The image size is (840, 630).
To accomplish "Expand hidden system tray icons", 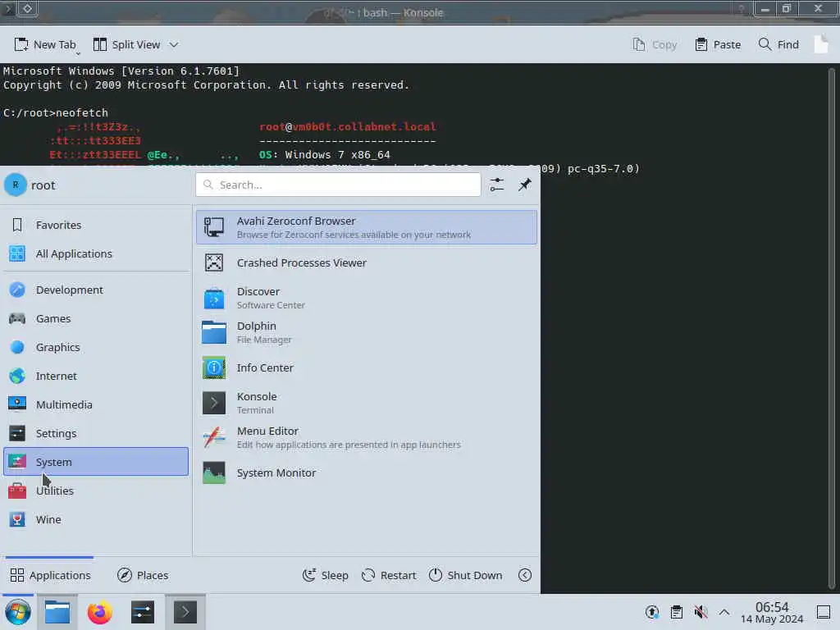I will (x=724, y=612).
